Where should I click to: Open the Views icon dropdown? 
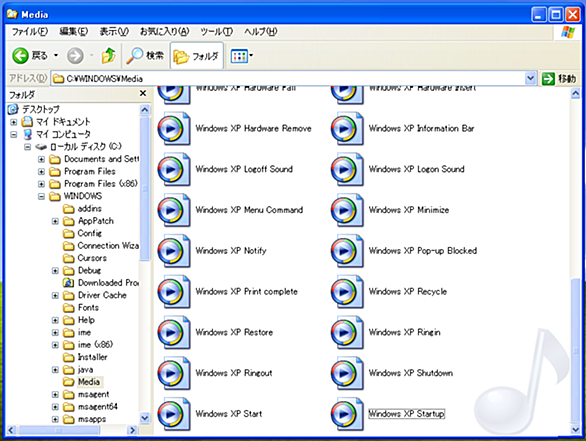pos(241,56)
